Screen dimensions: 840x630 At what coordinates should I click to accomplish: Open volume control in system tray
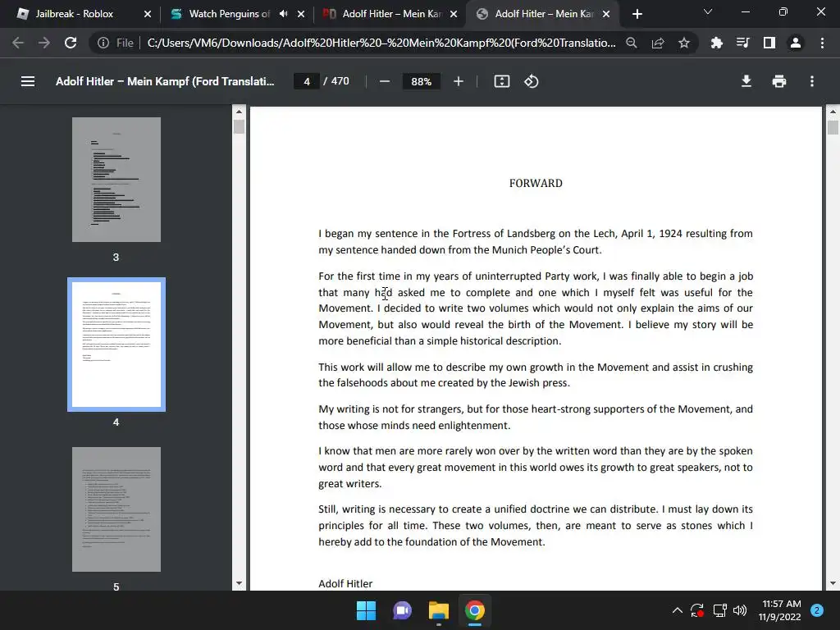coord(740,610)
